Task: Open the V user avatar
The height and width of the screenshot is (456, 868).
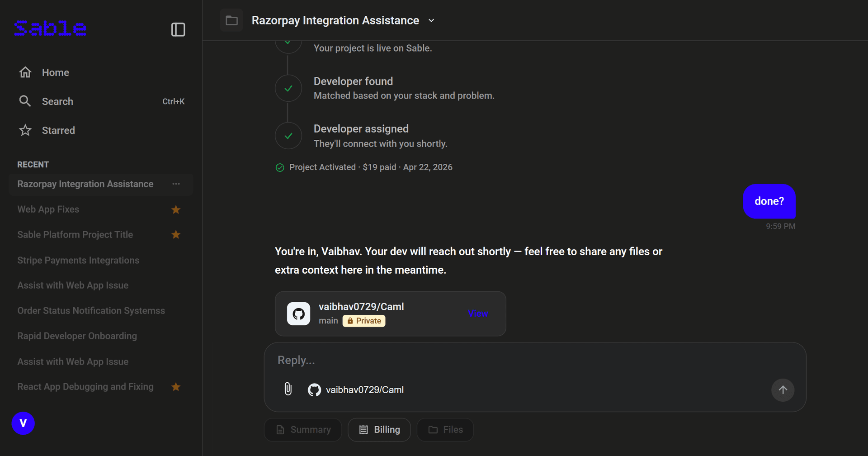Action: coord(23,423)
